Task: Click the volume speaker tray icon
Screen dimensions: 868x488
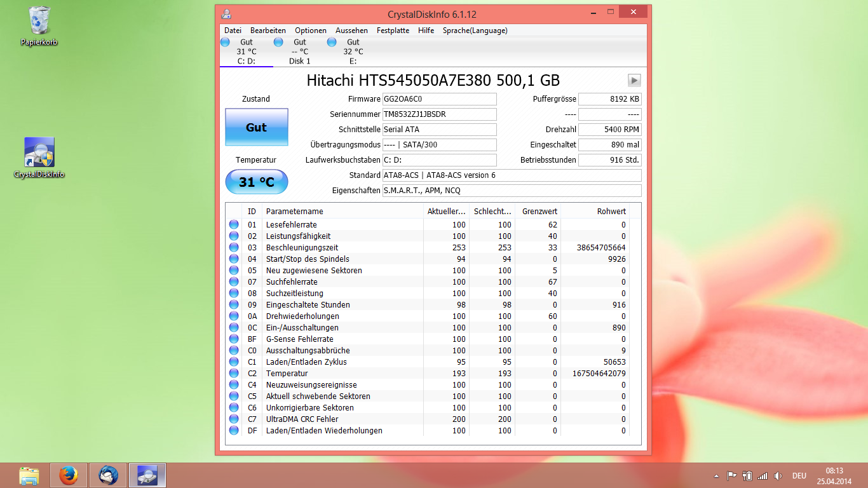Action: [x=778, y=475]
